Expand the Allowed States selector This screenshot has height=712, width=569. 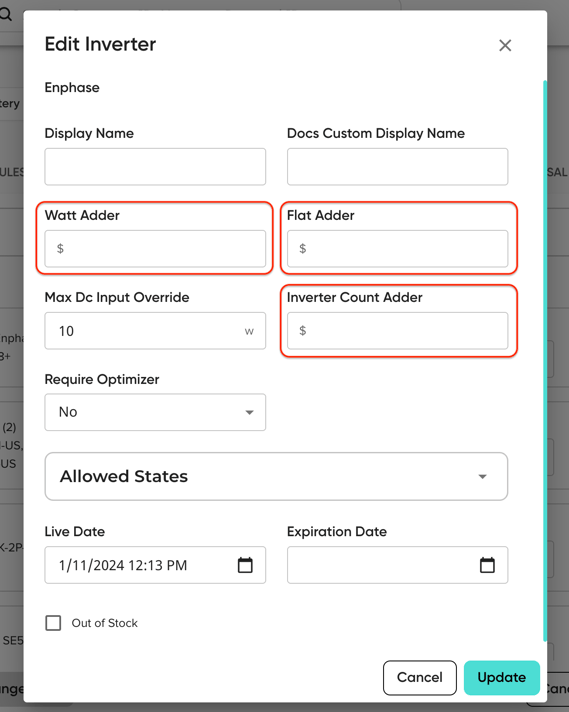click(x=276, y=476)
